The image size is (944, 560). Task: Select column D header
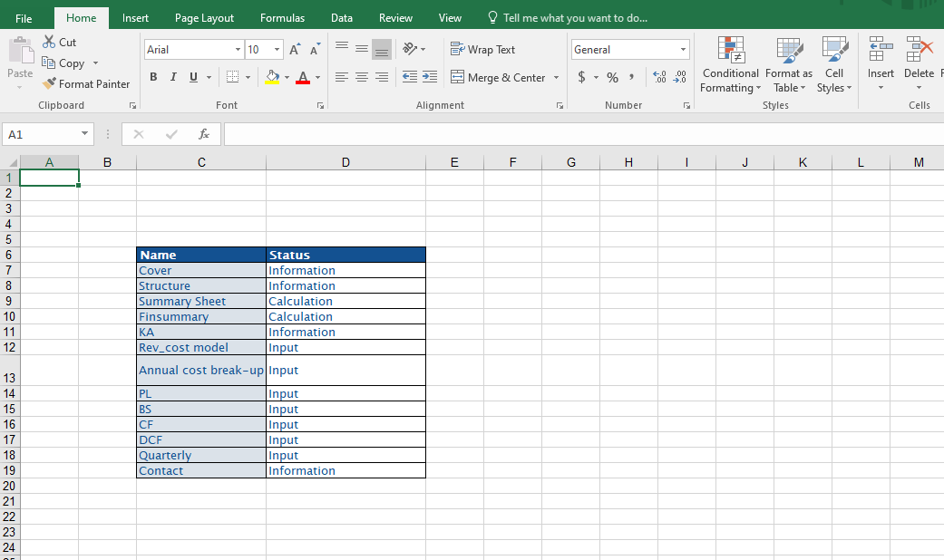(345, 162)
